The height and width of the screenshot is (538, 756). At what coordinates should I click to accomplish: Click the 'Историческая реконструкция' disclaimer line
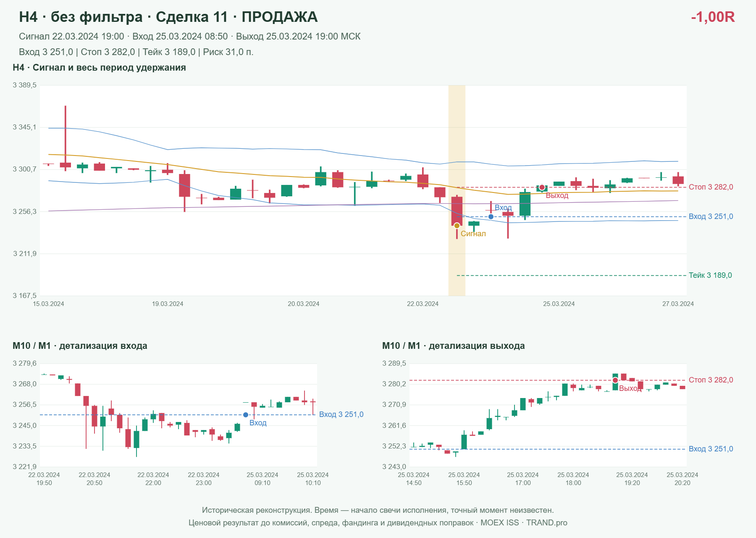(378, 510)
